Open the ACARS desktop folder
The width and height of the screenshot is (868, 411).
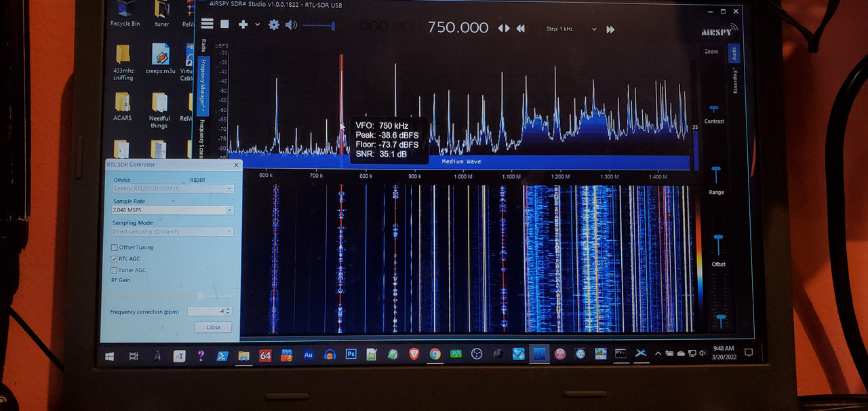click(x=122, y=107)
